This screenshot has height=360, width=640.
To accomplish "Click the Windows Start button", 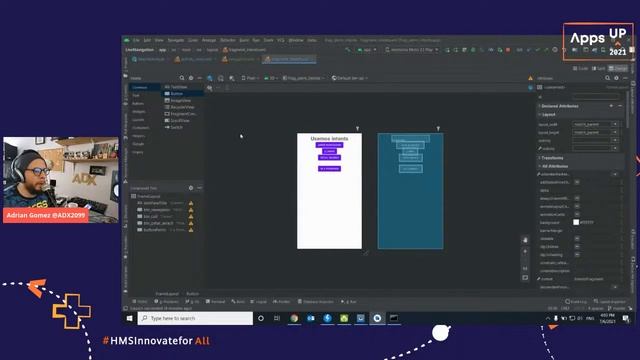I will click(129, 318).
